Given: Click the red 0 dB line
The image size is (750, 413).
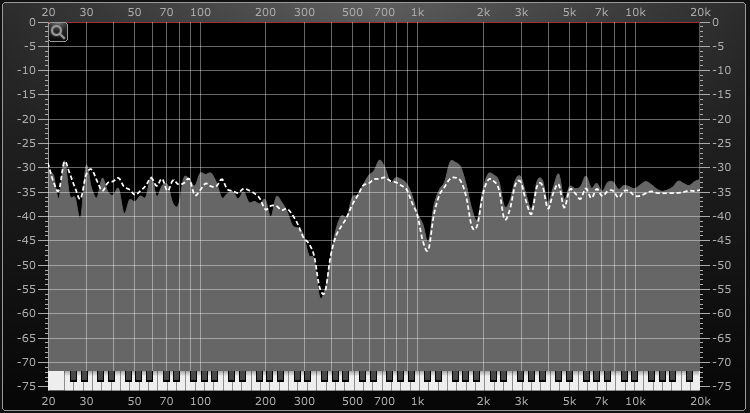Looking at the screenshot, I should [x=375, y=22].
